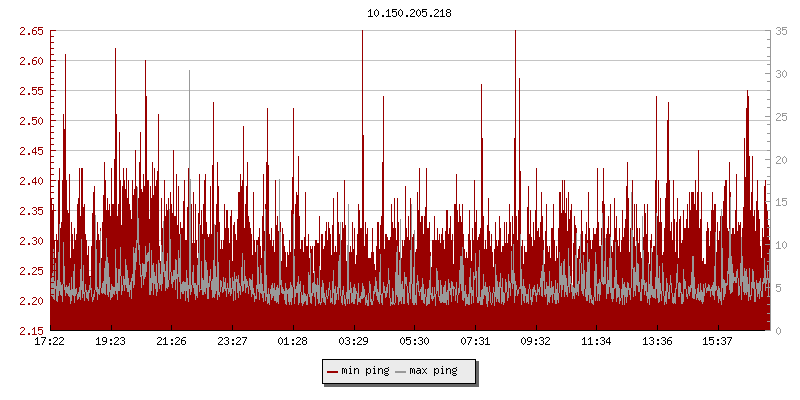Select the 23:27 time marker
Viewport: 800px width, 400px height.
click(x=232, y=341)
